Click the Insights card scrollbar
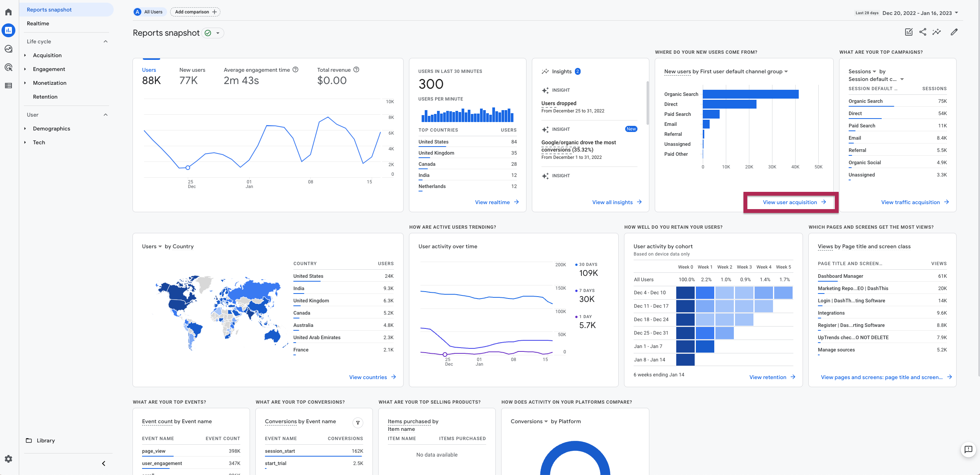 pyautogui.click(x=647, y=103)
